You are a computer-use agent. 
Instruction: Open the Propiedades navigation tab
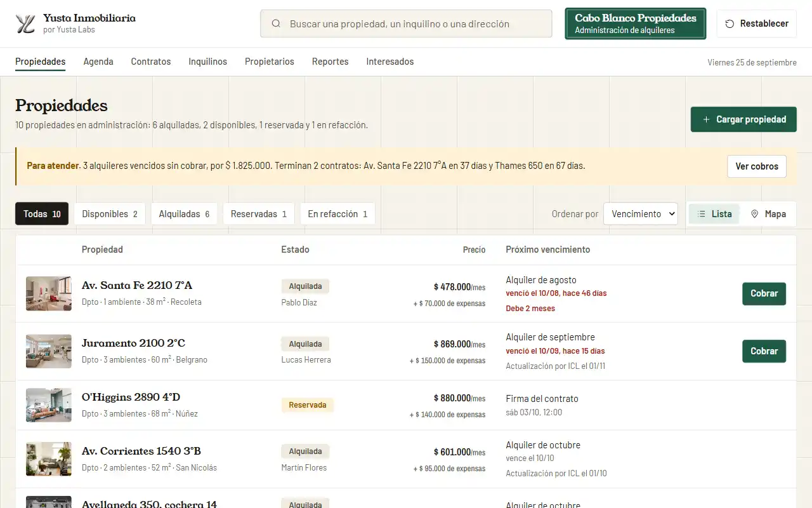[41, 62]
